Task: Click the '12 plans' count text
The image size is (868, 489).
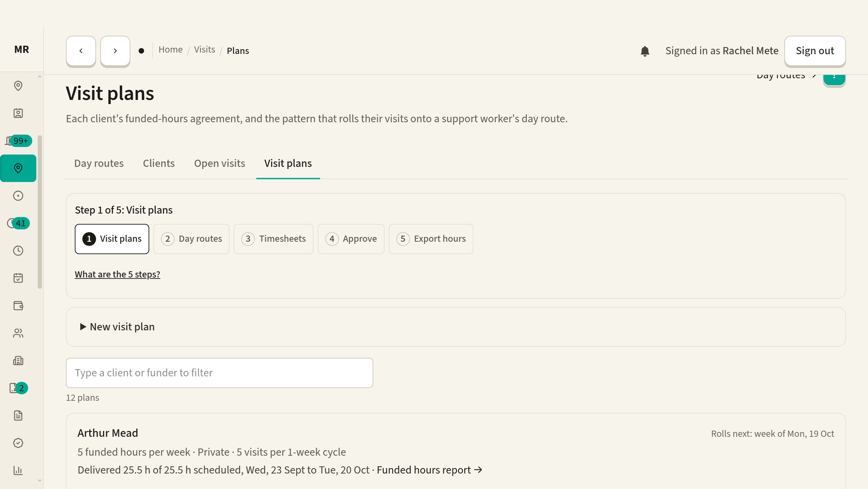Action: coord(83,398)
